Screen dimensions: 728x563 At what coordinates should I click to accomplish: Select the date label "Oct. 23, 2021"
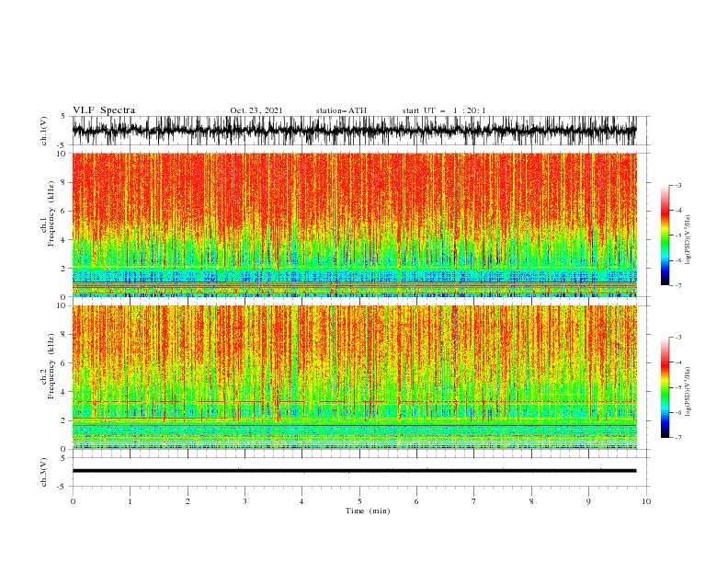point(256,110)
